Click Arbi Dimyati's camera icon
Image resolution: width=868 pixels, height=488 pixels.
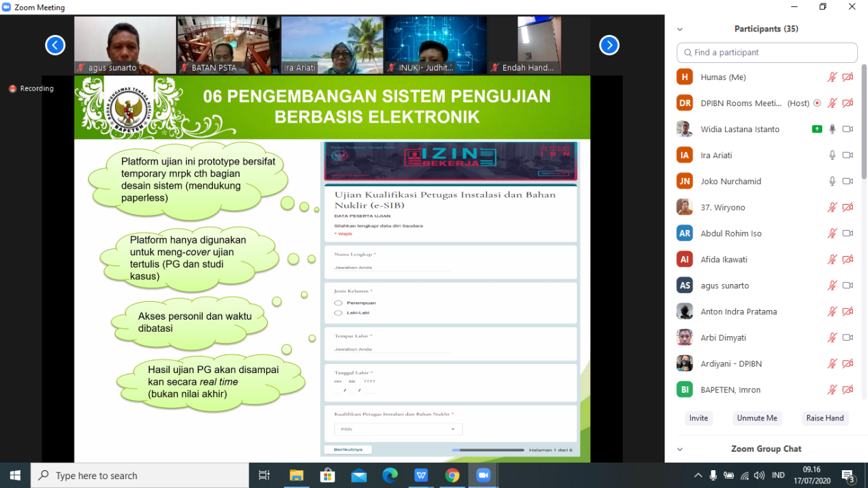847,337
